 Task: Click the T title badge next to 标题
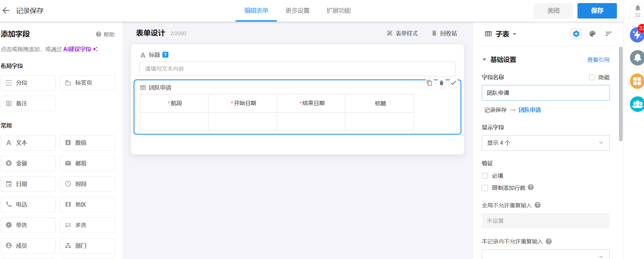pyautogui.click(x=165, y=55)
